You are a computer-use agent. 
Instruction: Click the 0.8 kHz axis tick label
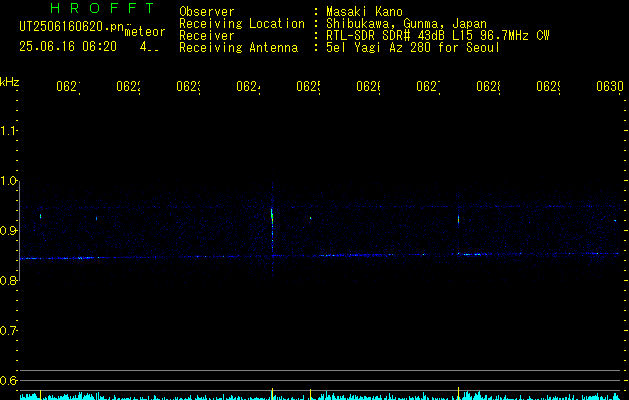(x=8, y=281)
